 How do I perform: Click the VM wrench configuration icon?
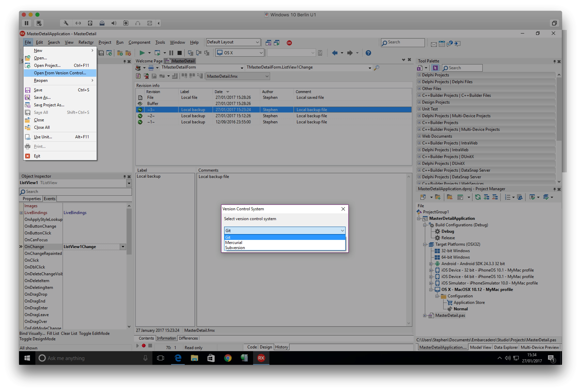point(66,23)
